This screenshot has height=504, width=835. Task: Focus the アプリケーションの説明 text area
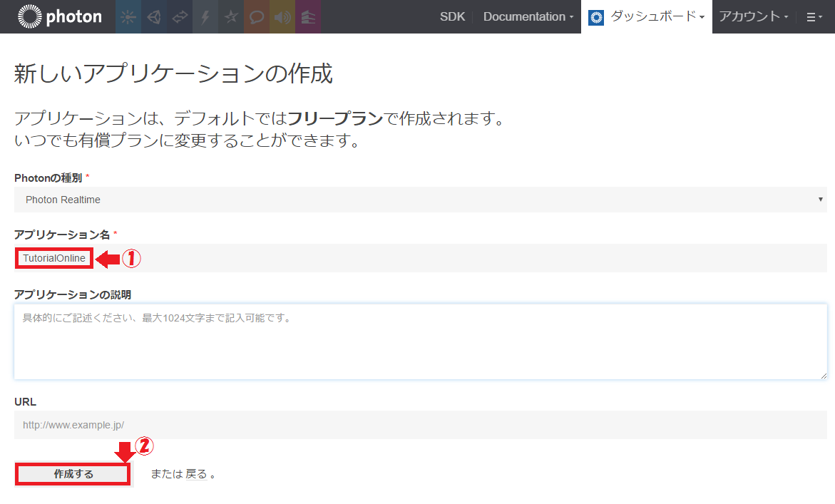point(420,341)
